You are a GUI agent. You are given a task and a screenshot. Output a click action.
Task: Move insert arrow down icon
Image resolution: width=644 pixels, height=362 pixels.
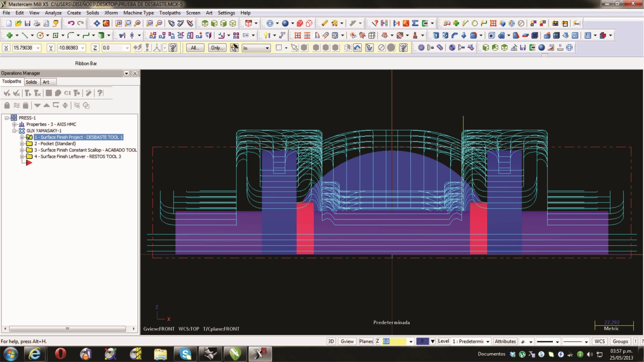(37, 105)
